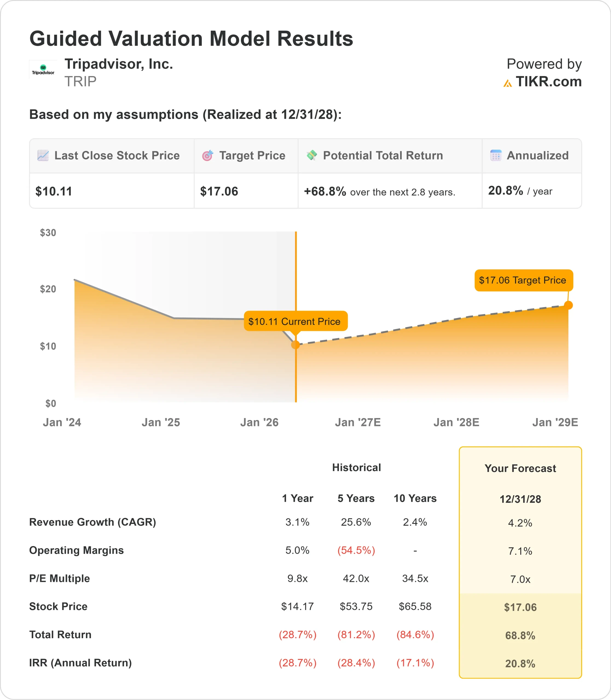This screenshot has height=700, width=611.
Task: Click the 10 Years column header
Action: 415,498
